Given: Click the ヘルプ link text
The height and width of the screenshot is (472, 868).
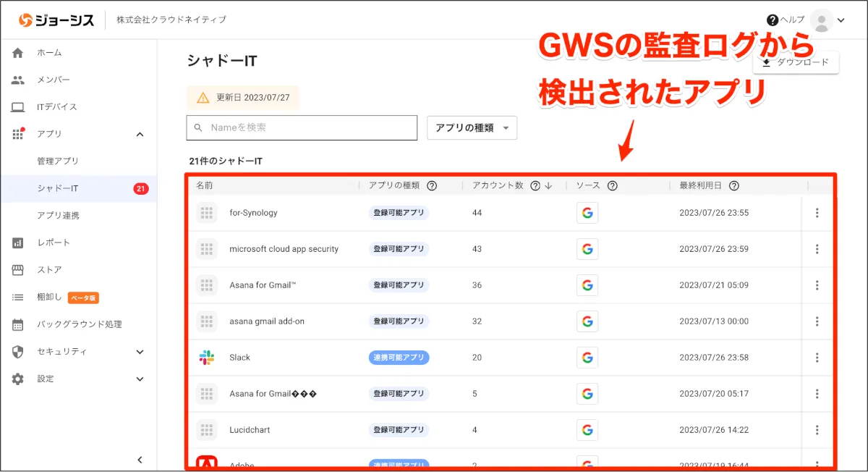Looking at the screenshot, I should [793, 20].
